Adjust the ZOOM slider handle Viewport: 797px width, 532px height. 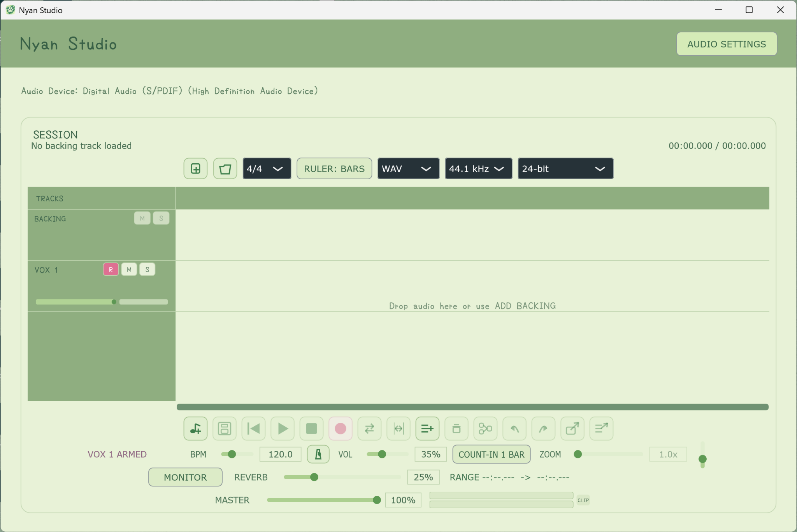click(x=578, y=454)
